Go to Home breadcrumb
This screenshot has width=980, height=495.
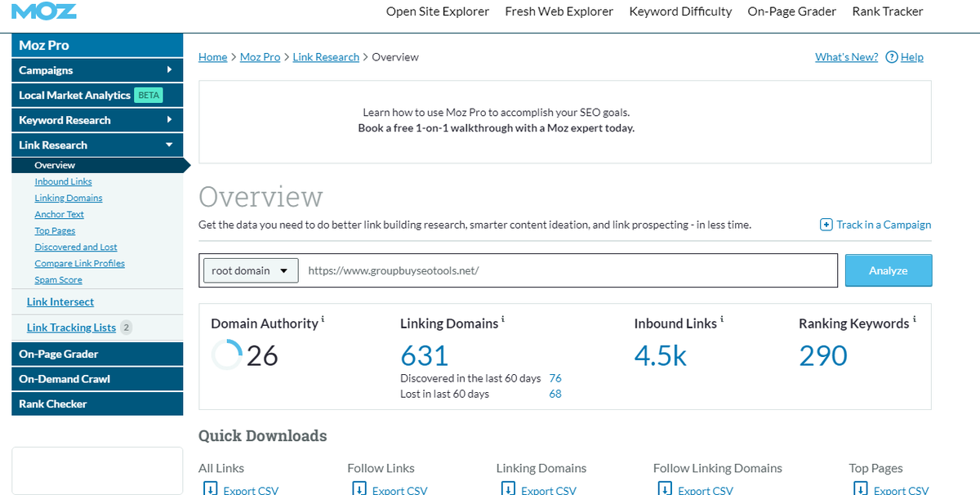[x=212, y=57]
